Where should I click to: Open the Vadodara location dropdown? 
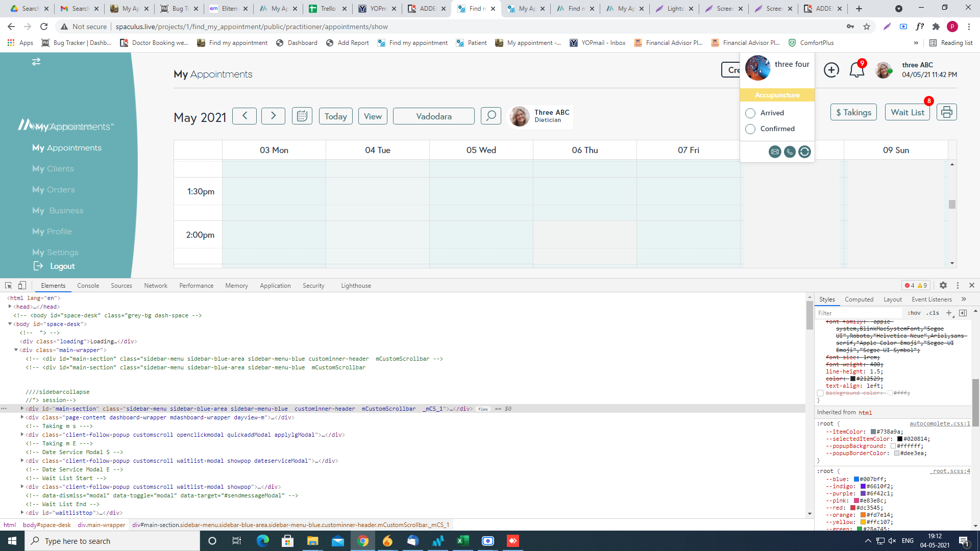point(433,116)
